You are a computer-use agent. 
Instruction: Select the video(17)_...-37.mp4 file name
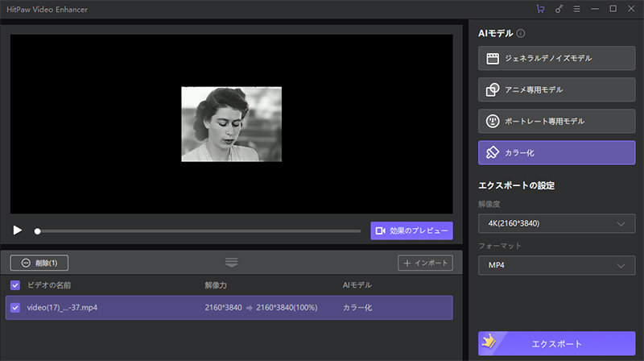(62, 308)
